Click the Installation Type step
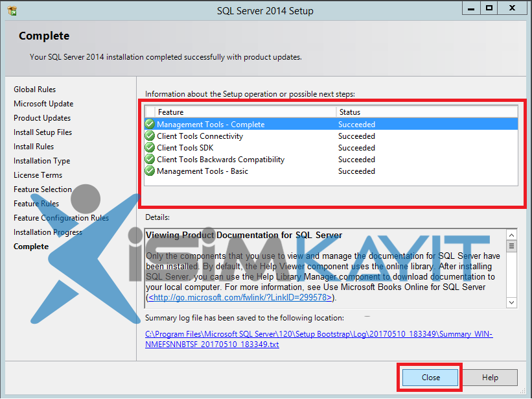Screen dimensions: 532x399 click(x=41, y=161)
